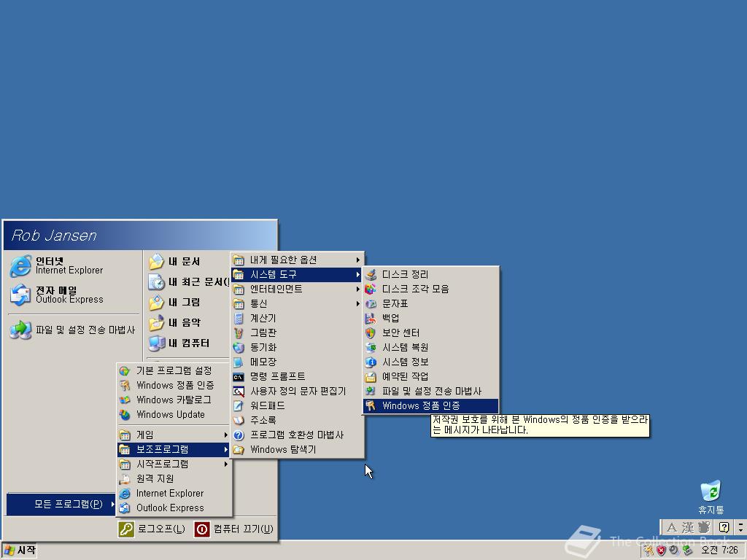Open 내 그림 menu entry

click(187, 303)
